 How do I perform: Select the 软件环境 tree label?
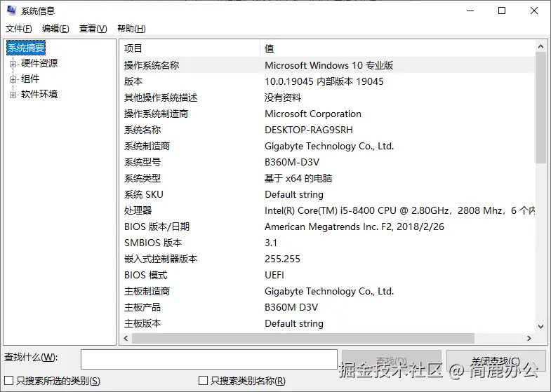[39, 94]
